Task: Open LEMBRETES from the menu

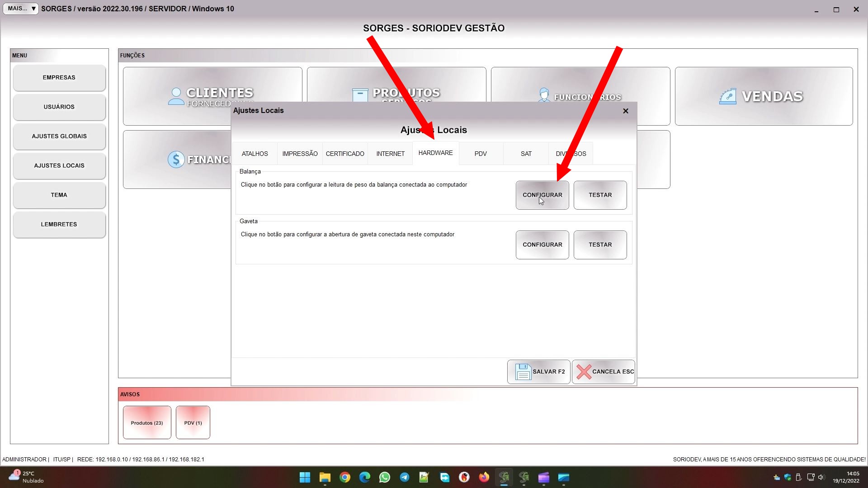Action: 59,225
